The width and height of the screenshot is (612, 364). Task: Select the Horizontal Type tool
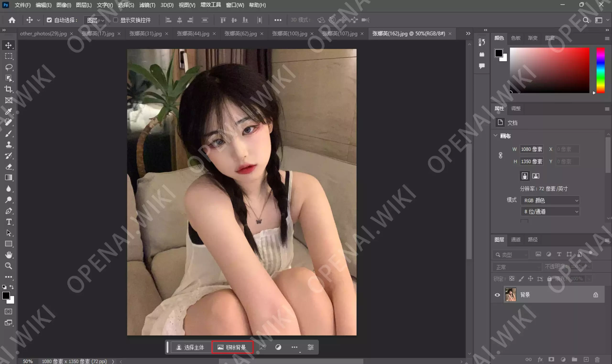point(9,222)
